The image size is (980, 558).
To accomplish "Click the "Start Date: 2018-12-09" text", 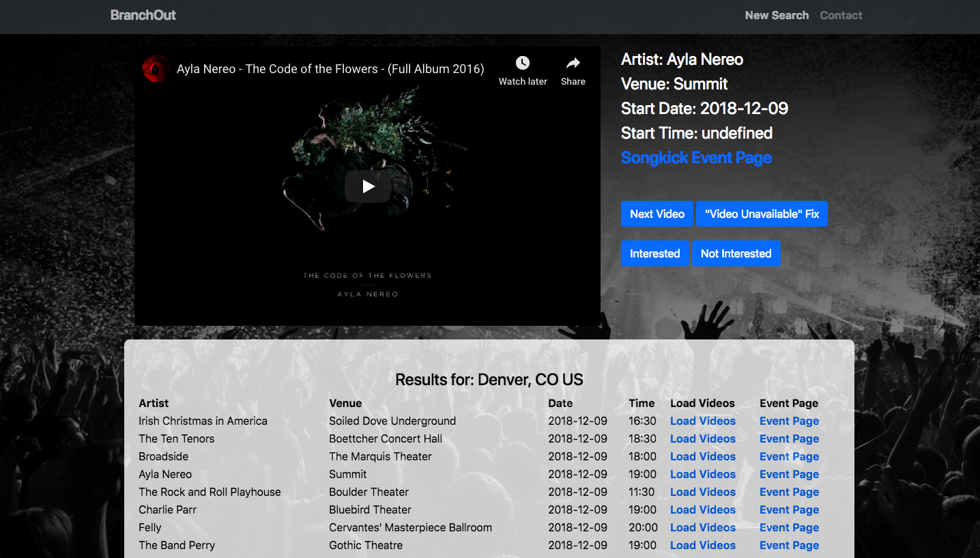I will (704, 109).
